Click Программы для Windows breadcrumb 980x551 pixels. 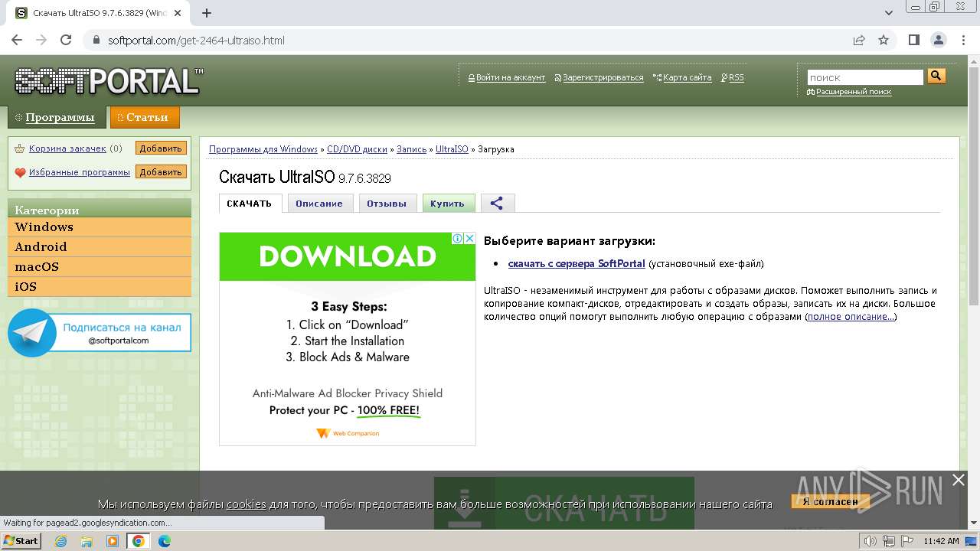tap(263, 149)
